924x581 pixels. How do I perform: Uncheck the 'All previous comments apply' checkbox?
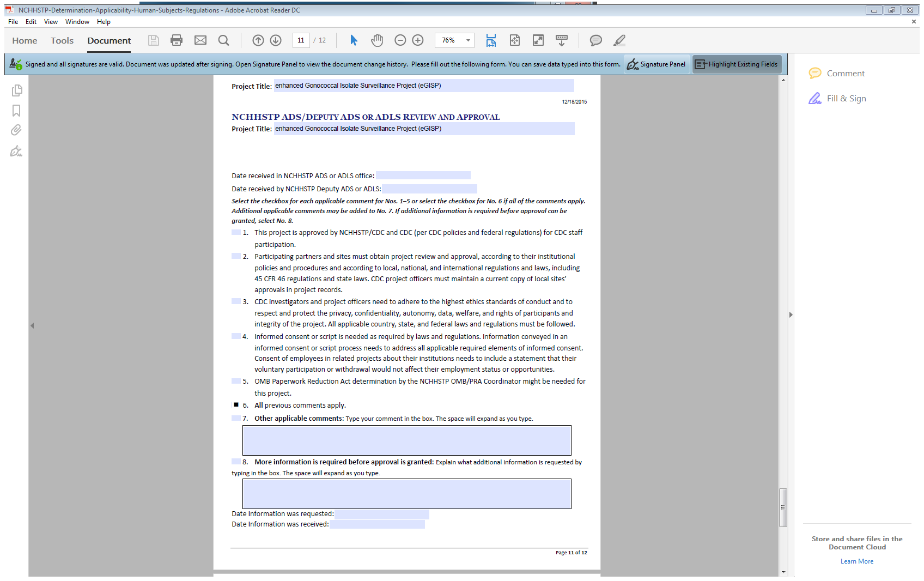[236, 405]
